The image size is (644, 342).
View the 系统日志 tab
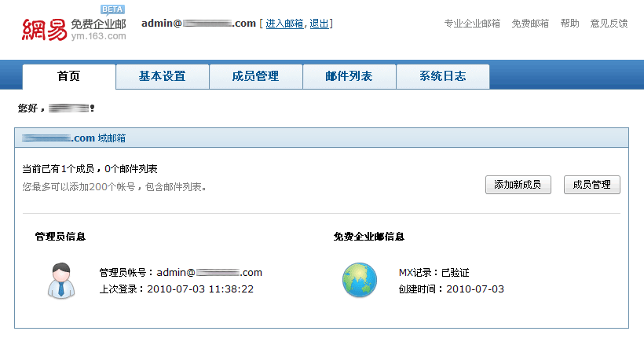(x=442, y=76)
